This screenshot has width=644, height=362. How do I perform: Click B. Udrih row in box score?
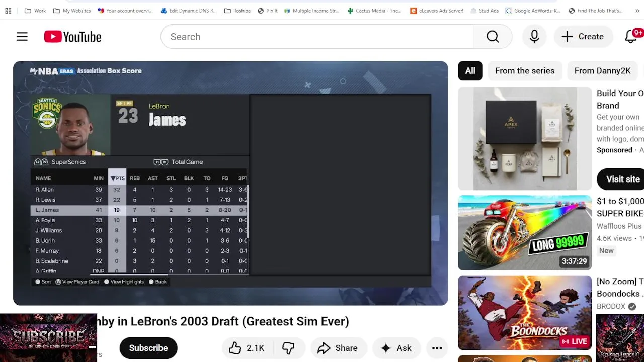pyautogui.click(x=139, y=241)
